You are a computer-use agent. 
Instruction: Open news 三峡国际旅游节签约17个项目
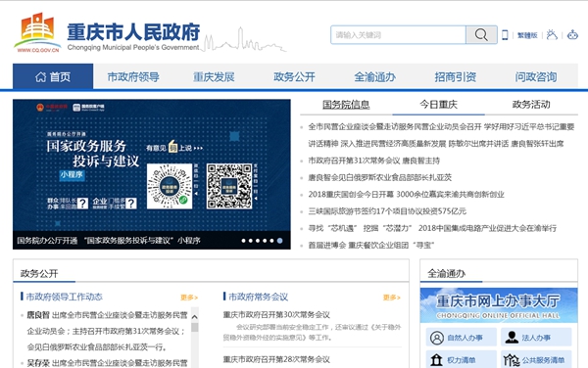387,211
